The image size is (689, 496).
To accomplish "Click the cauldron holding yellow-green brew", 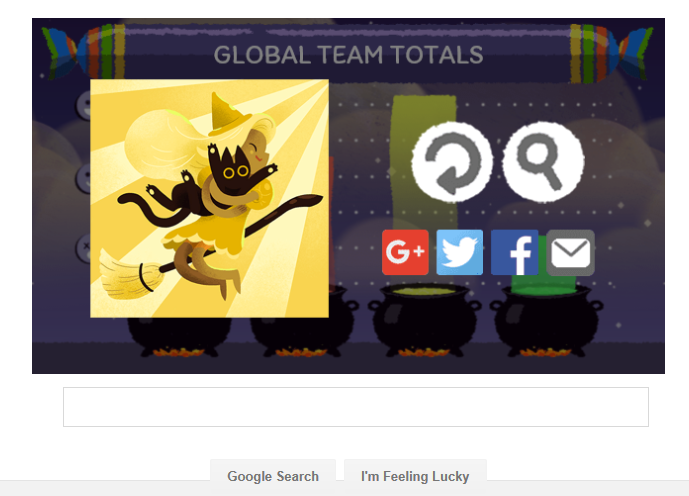I will pyautogui.click(x=424, y=320).
